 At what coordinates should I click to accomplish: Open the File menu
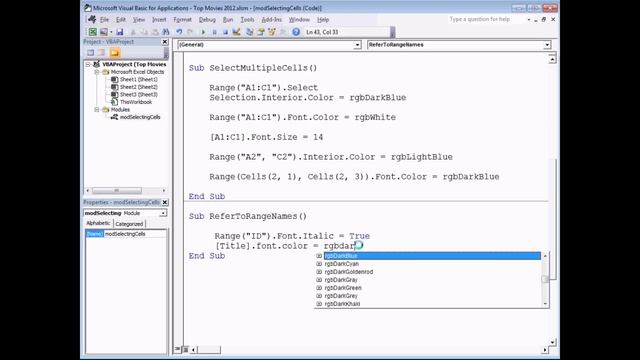(x=104, y=20)
